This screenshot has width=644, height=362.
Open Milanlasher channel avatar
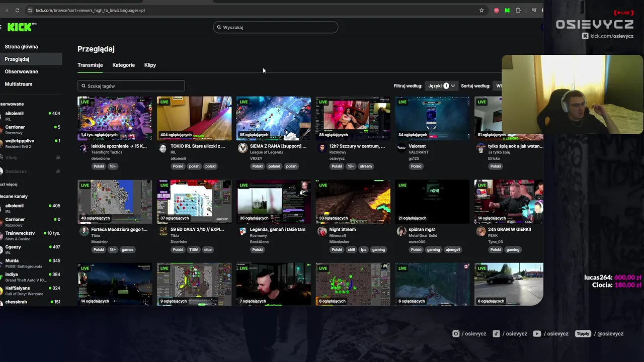tap(322, 231)
